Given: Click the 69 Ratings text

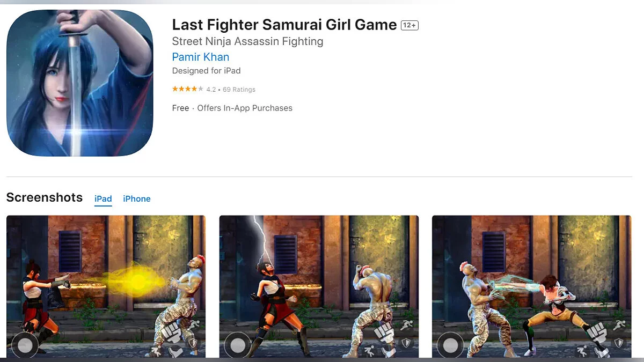Looking at the screenshot, I should [239, 90].
